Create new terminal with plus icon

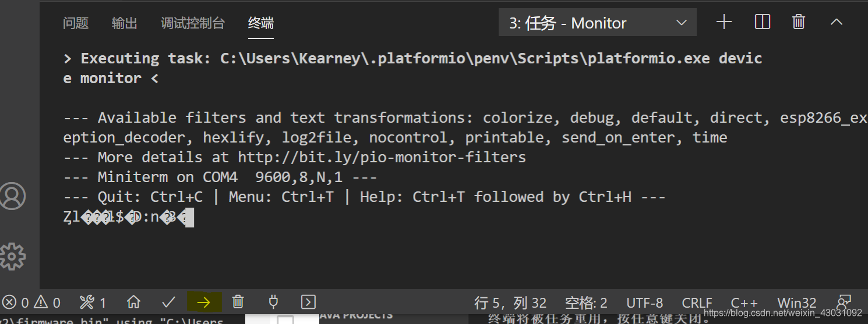[724, 22]
